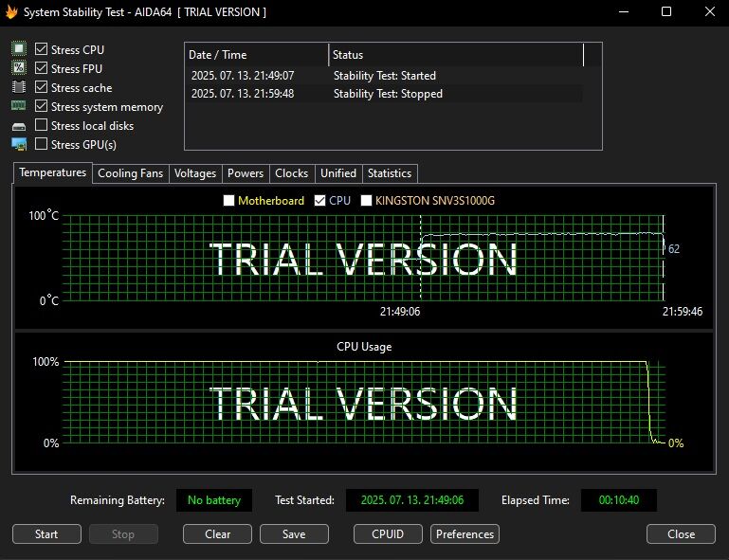Open the Clocks tab
The width and height of the screenshot is (729, 560).
292,173
